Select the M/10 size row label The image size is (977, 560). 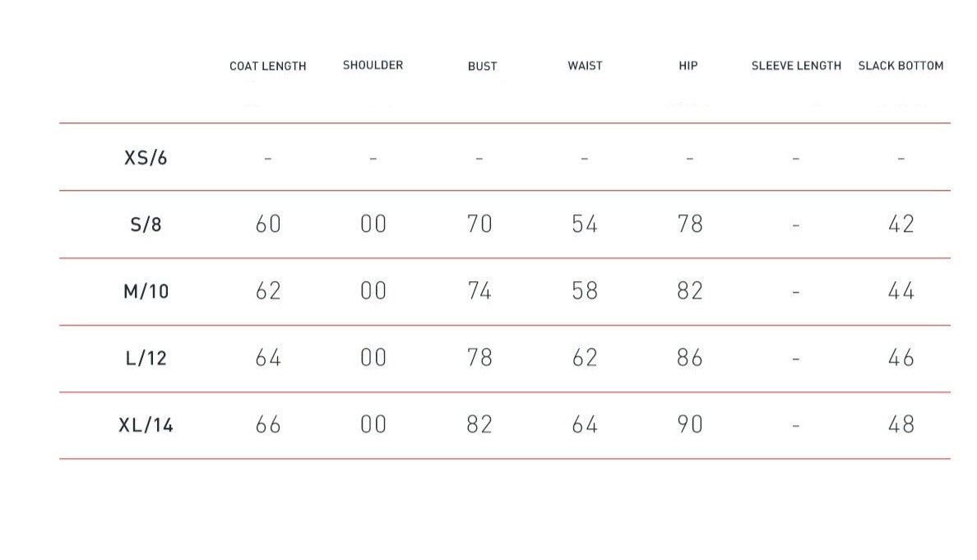pyautogui.click(x=146, y=291)
